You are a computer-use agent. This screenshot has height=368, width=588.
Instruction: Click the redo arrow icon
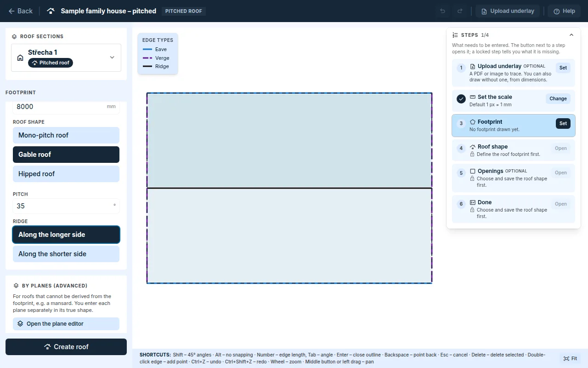[460, 11]
